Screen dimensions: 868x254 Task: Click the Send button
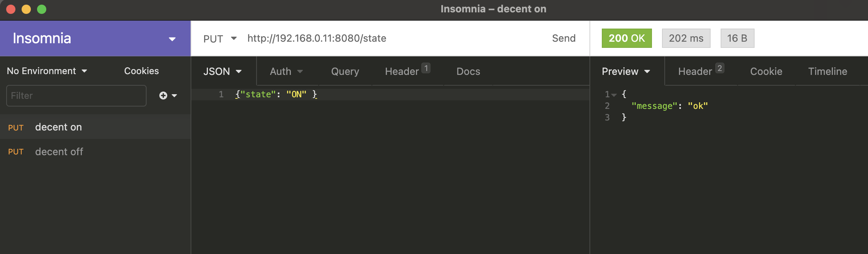(x=564, y=38)
